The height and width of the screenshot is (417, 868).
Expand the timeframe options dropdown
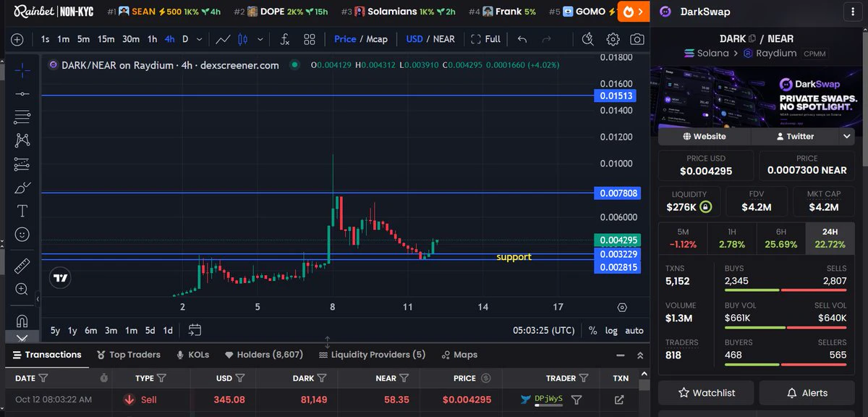tap(198, 39)
